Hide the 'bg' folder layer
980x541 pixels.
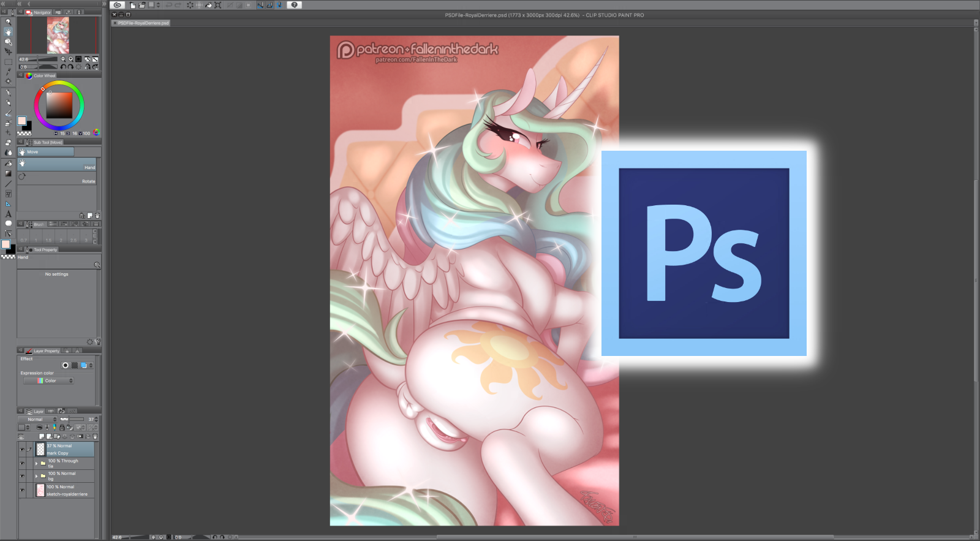pyautogui.click(x=22, y=476)
